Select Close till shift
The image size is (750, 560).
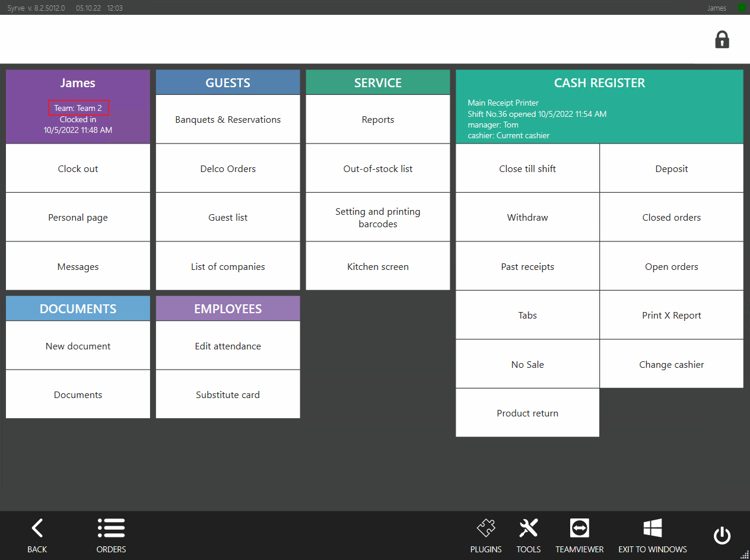527,168
